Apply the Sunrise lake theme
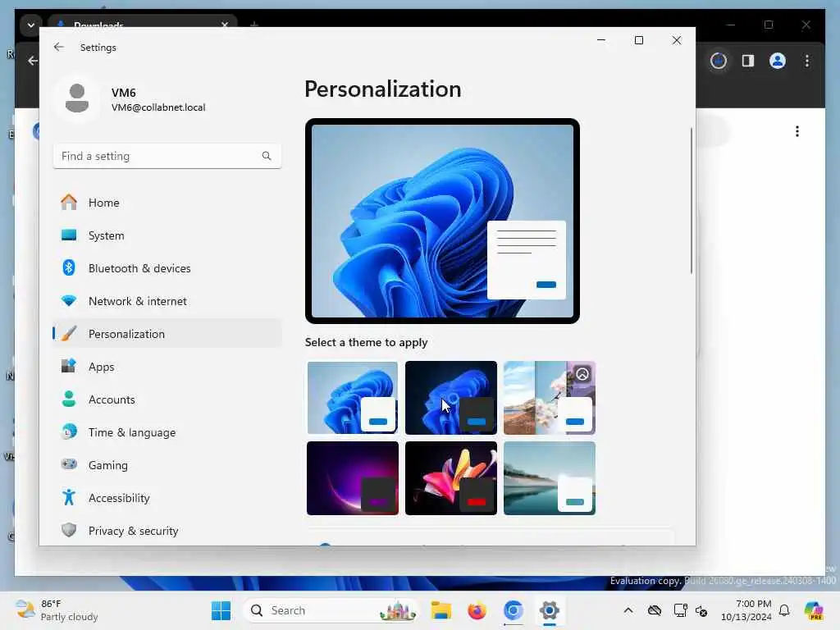840x630 pixels. tap(550, 478)
